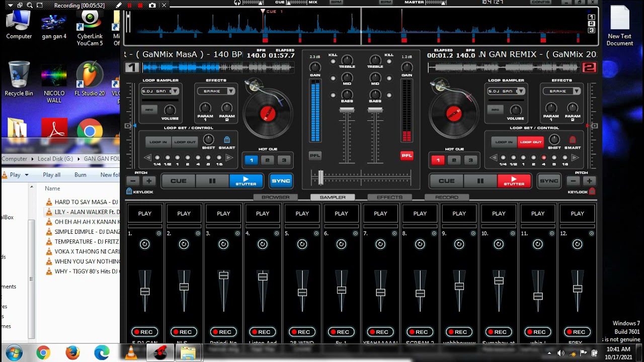
Task: Click blue Stutter play on deck 1
Action: coord(246,181)
